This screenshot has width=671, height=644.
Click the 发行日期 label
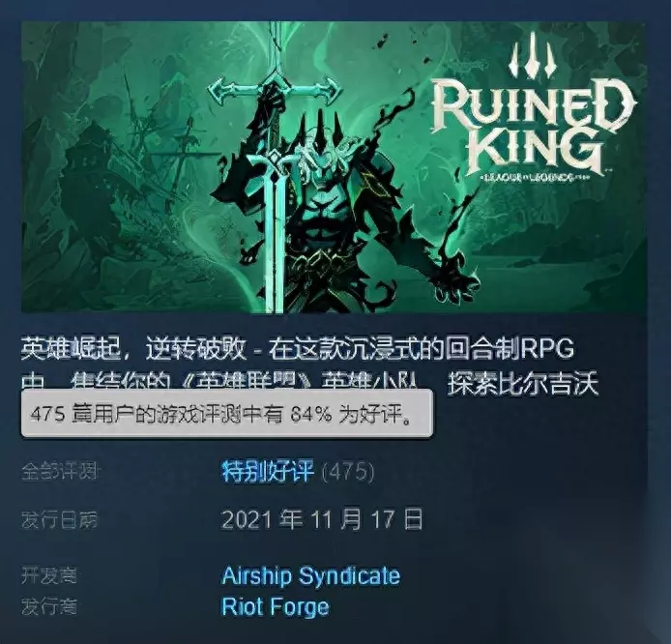point(60,520)
